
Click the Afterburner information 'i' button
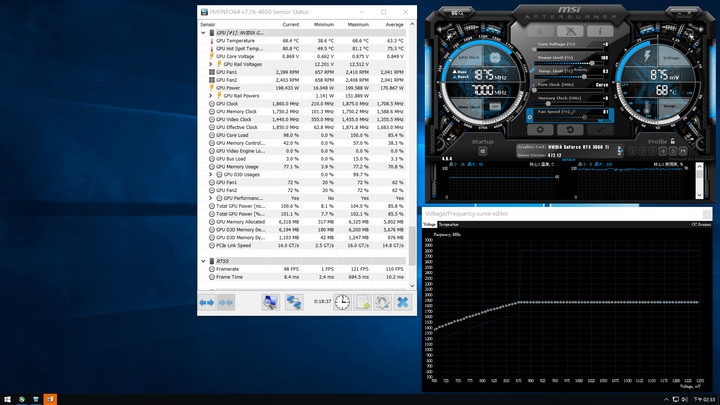pyautogui.click(x=600, y=31)
